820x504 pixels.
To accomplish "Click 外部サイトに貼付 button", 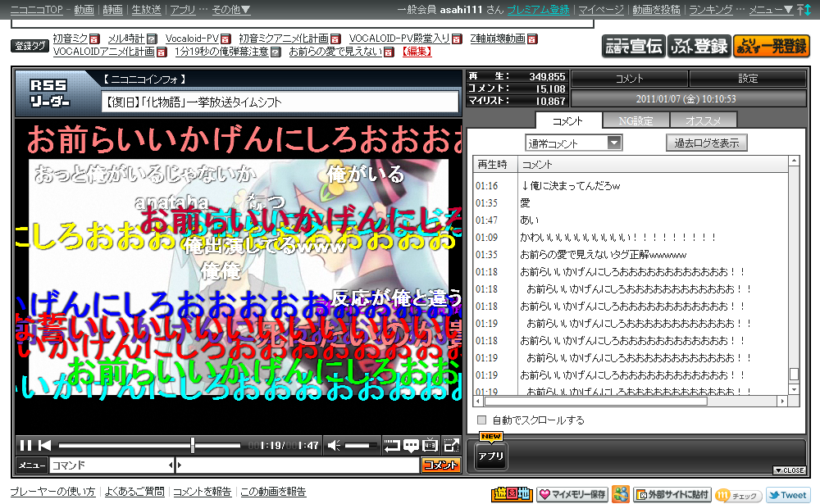I will (x=672, y=494).
